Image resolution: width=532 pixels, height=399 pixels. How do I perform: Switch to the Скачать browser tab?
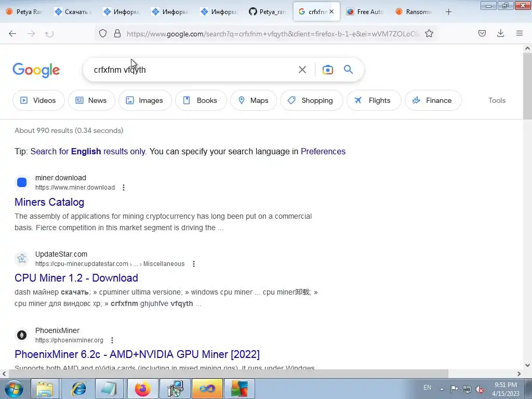73,12
